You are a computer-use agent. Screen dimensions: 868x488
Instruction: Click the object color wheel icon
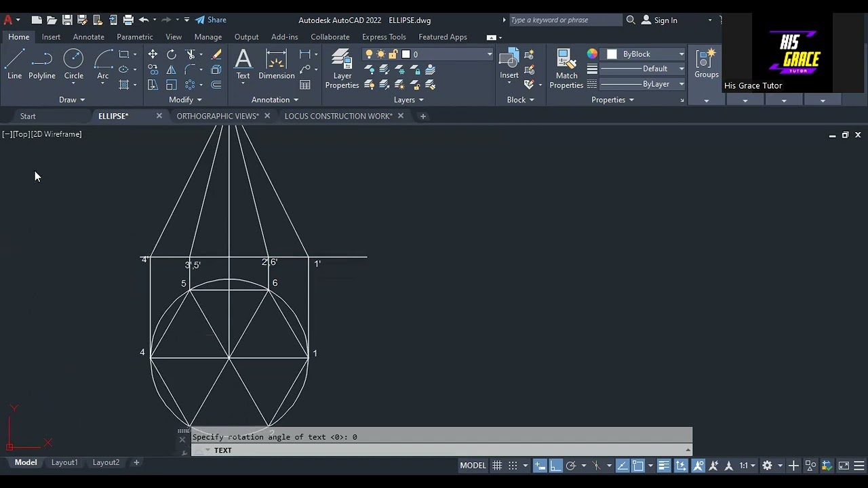click(592, 54)
